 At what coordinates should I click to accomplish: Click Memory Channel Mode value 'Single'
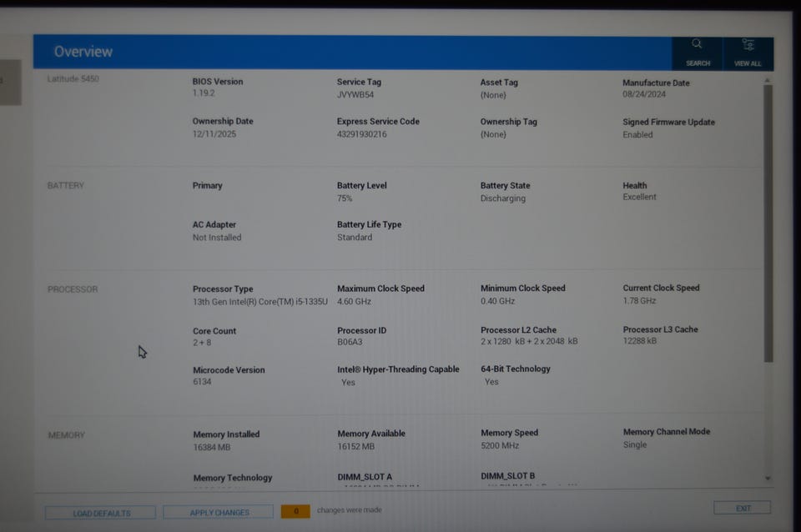click(635, 444)
